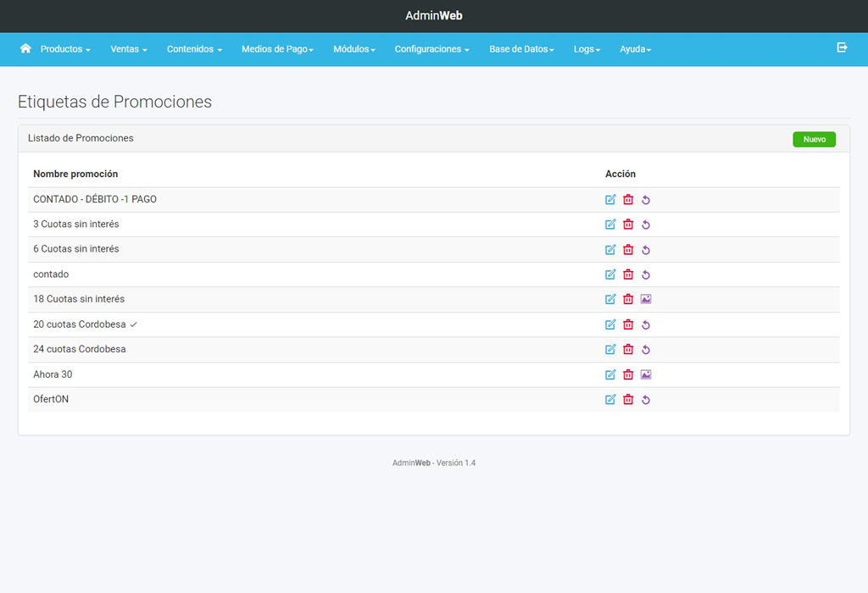
Task: Open the Base de Datos menu
Action: pyautogui.click(x=521, y=49)
